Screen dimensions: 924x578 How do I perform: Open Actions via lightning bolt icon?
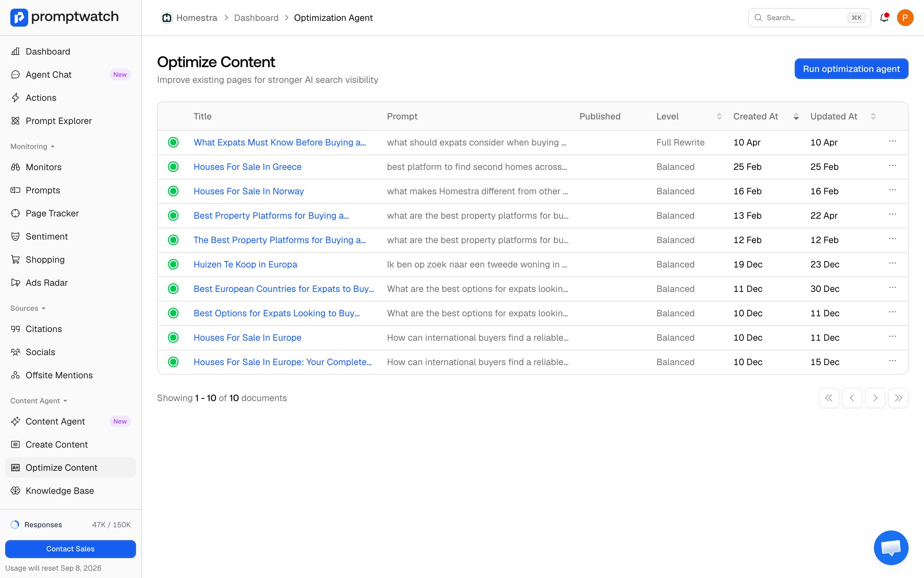[15, 98]
